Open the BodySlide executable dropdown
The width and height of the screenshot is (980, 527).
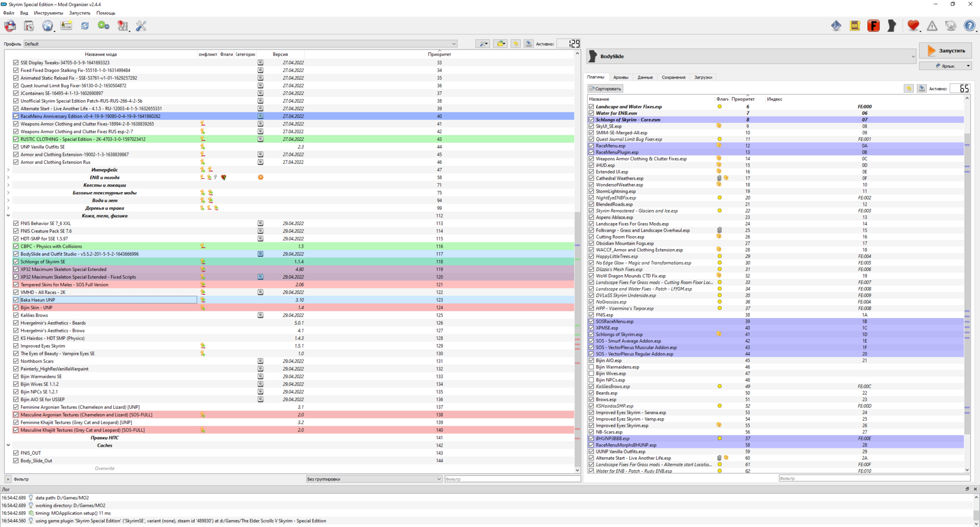point(751,56)
